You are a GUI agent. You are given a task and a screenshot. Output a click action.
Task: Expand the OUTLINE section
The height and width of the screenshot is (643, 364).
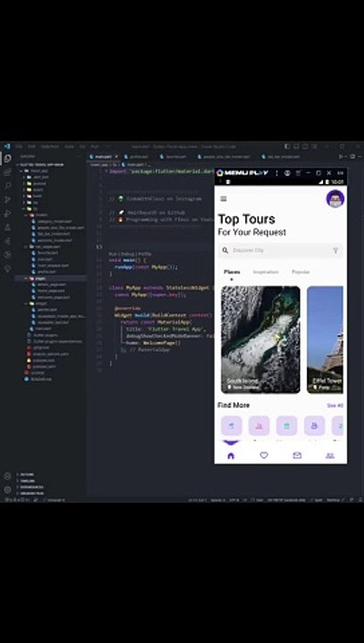click(27, 474)
